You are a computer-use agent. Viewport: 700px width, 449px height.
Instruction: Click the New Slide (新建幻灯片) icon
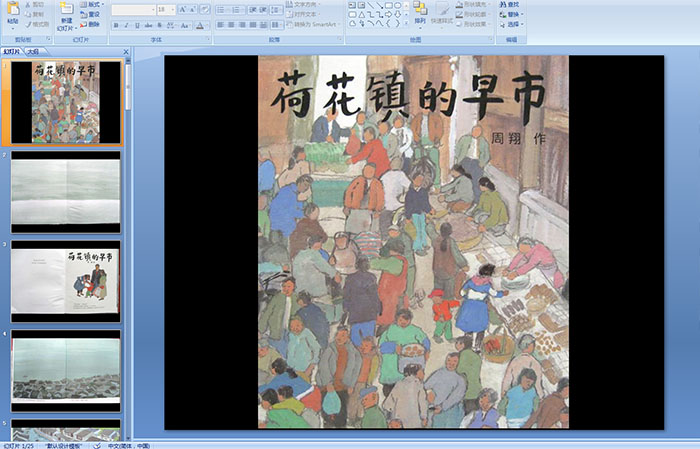(67, 8)
